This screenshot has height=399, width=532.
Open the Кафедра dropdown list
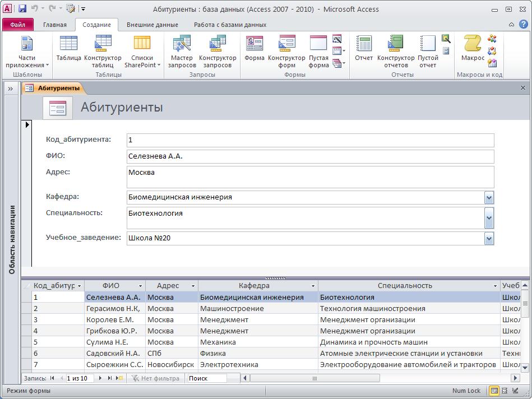[488, 198]
